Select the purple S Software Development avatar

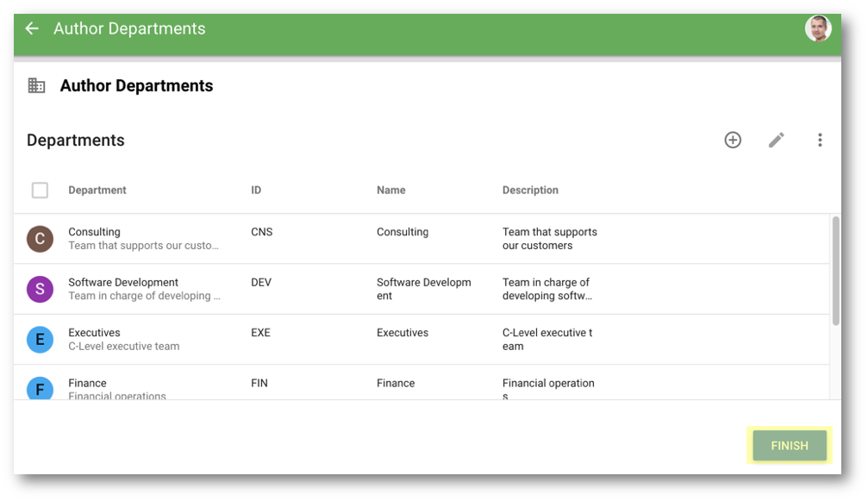pyautogui.click(x=40, y=289)
